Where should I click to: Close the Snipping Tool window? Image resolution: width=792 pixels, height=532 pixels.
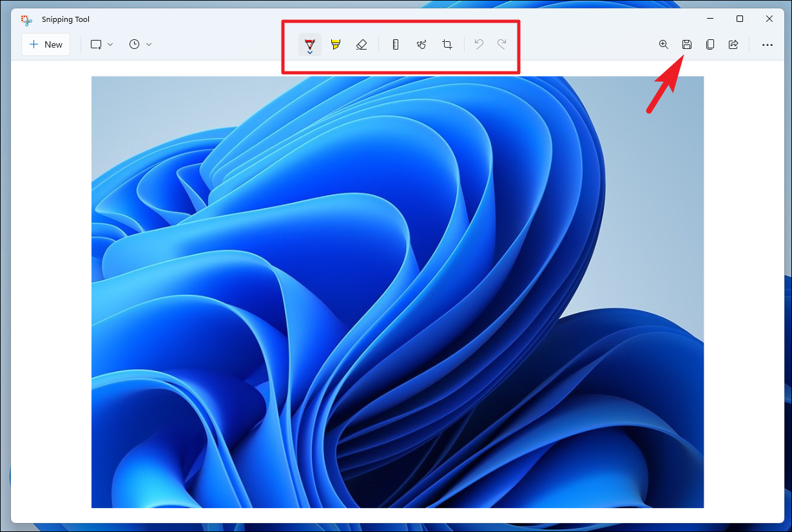click(x=769, y=19)
